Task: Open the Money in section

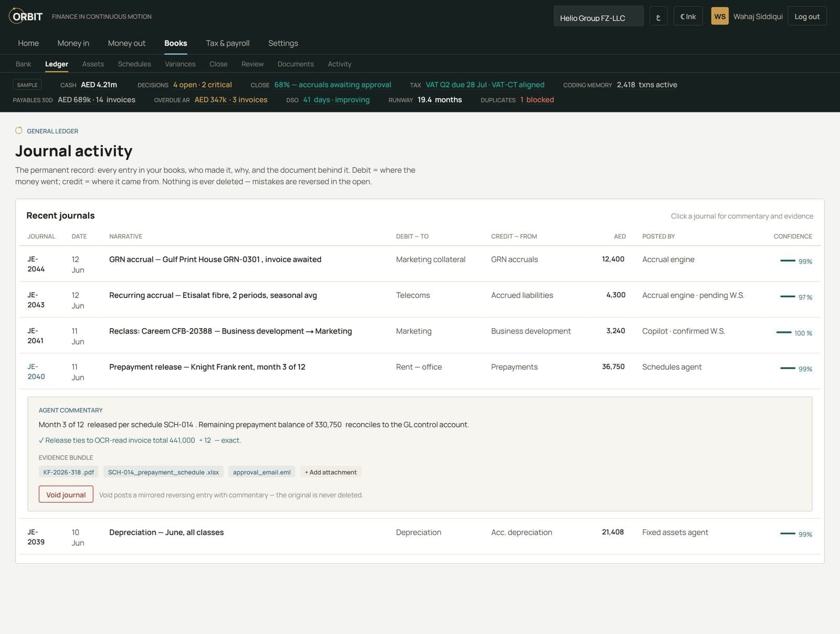Action: click(x=73, y=43)
